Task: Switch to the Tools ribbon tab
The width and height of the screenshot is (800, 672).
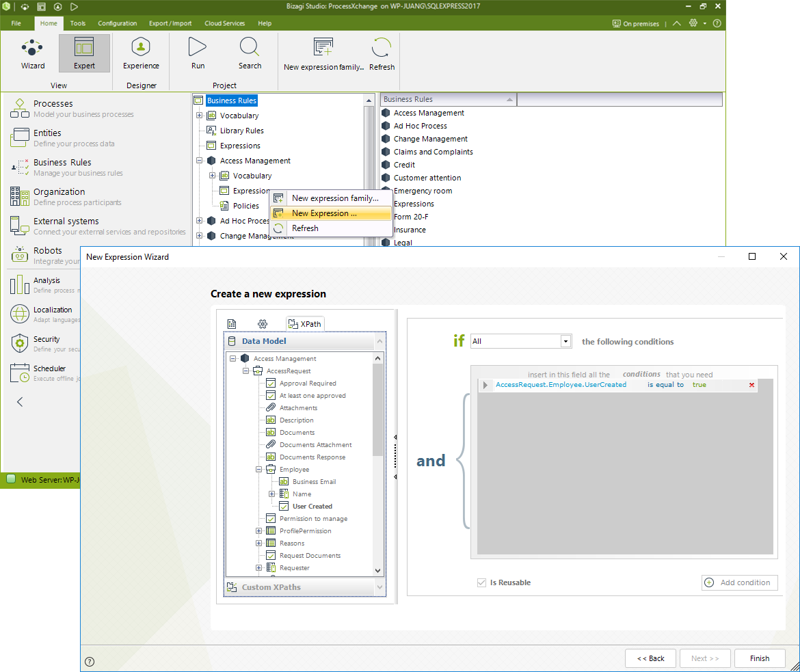Action: pyautogui.click(x=77, y=23)
